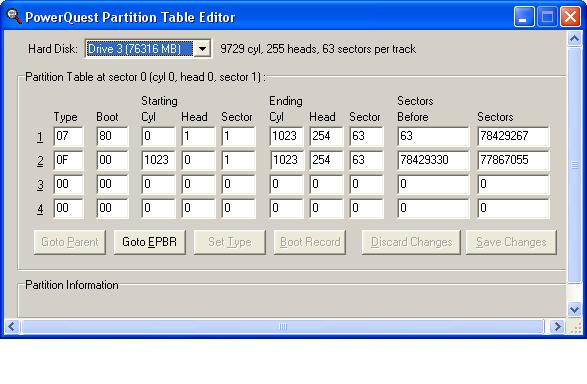Viewport: 587px width, 384px height.
Task: Click partition 4 Type field showing 00
Action: click(x=68, y=208)
